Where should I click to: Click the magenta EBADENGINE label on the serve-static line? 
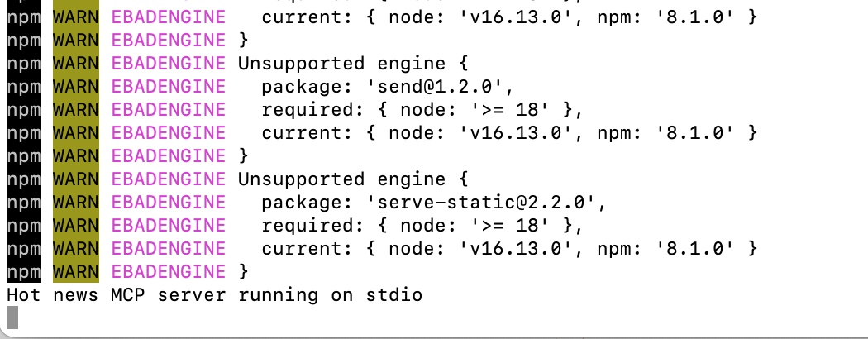coord(169,203)
